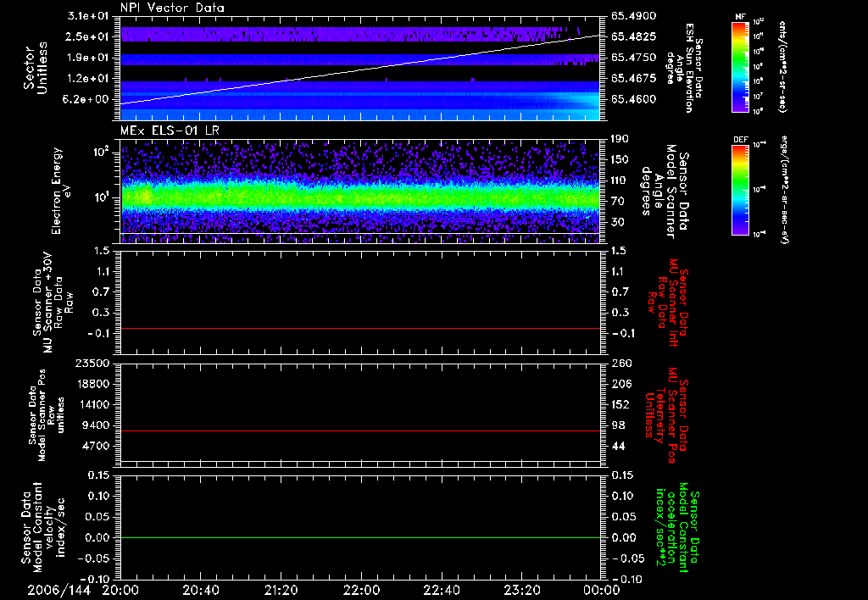Click the 2006/144 date label
The height and width of the screenshot is (600, 868).
(58, 589)
